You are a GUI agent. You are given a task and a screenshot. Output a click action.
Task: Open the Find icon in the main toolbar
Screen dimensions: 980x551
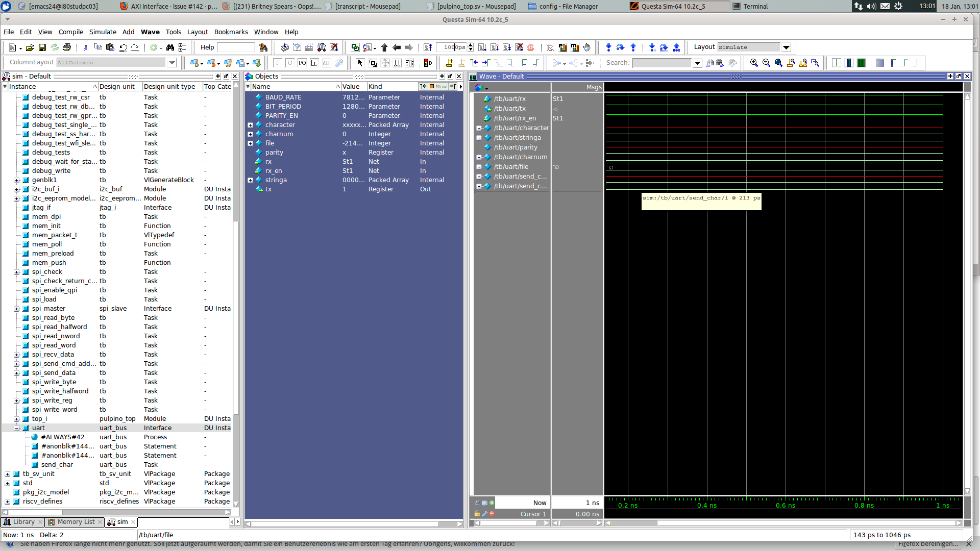(x=171, y=47)
